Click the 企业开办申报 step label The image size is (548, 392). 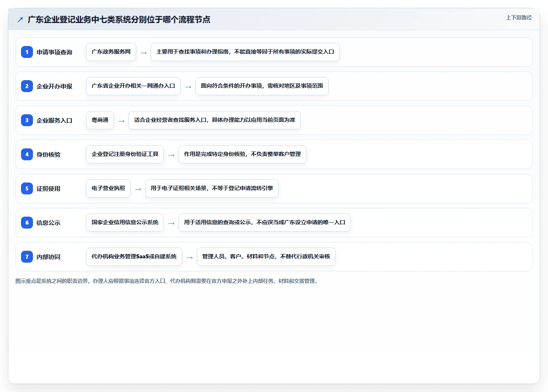point(54,86)
